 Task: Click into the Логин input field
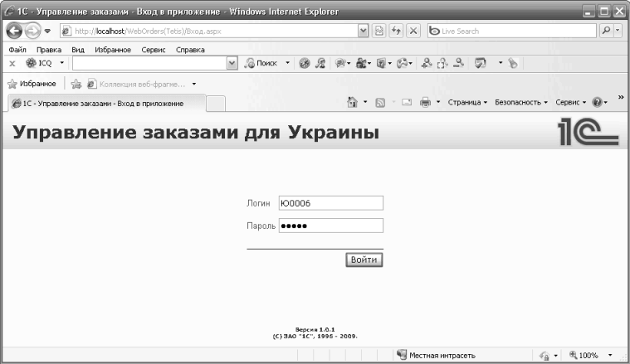[x=330, y=203]
